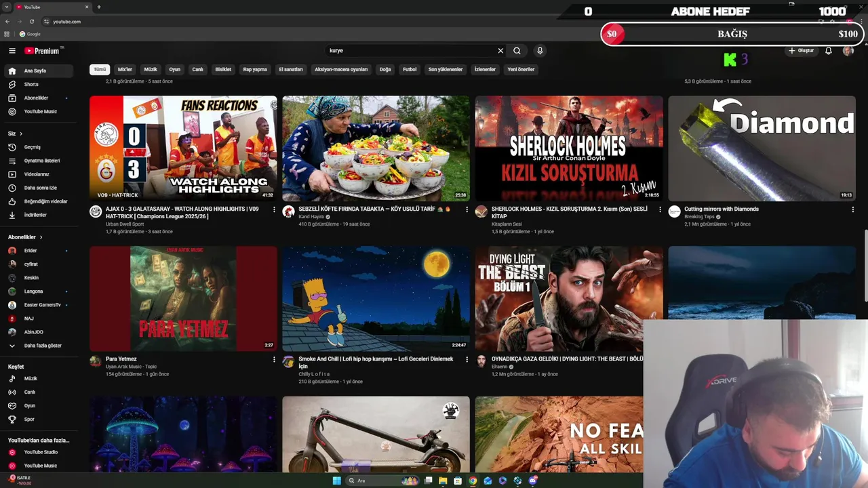Open more options for Ajax Galatasaray video
This screenshot has width=868, height=488.
(274, 210)
